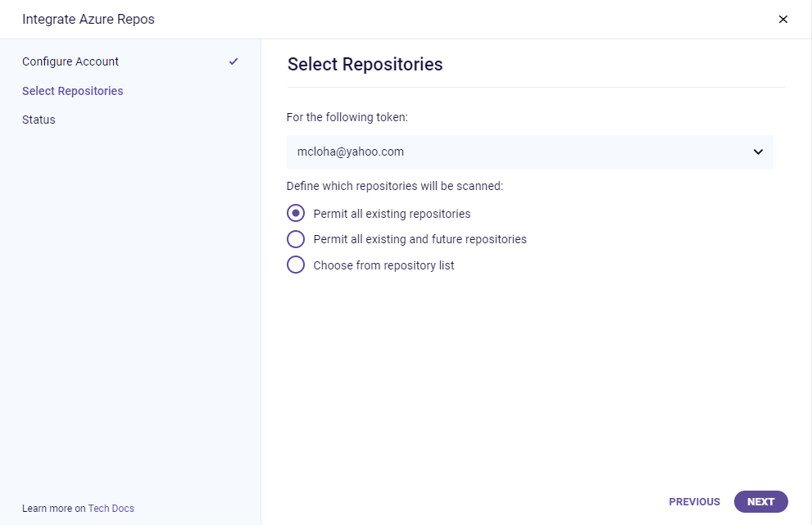Expand the token dropdown chevron arrow
The height and width of the screenshot is (525, 812).
click(x=758, y=152)
